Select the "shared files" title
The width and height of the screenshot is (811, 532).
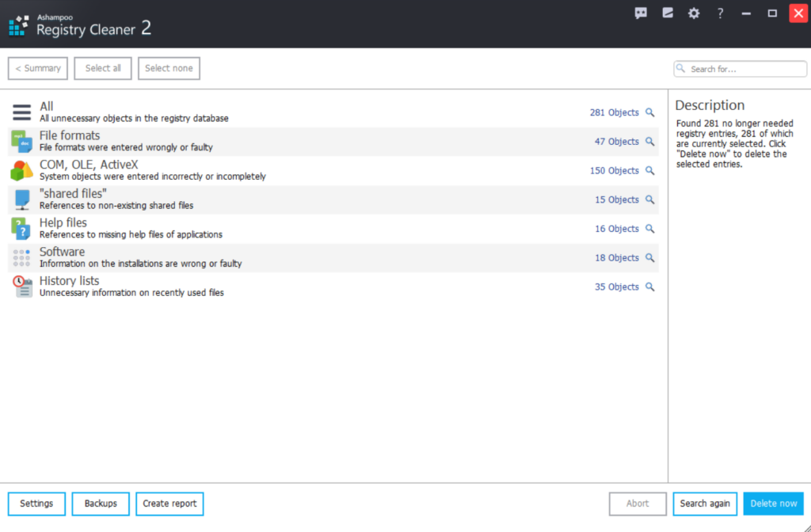(x=73, y=193)
